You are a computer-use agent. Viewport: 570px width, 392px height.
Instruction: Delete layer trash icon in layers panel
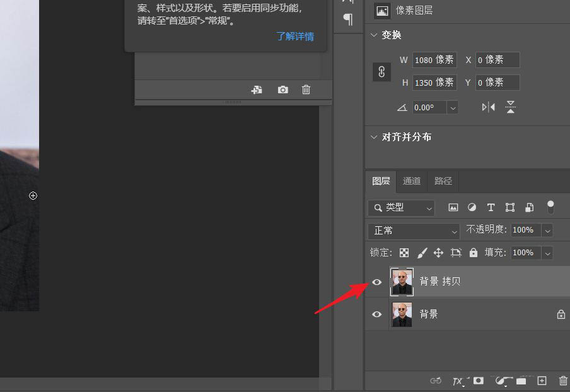[563, 381]
